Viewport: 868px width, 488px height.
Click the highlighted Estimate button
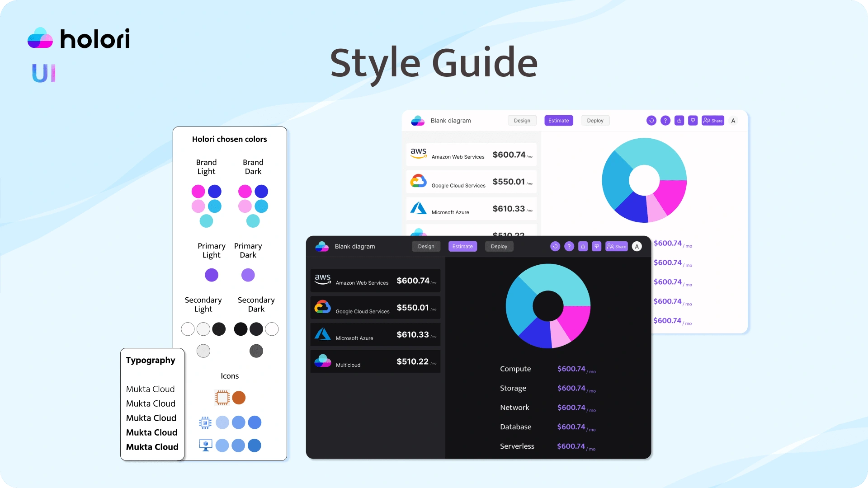pos(462,246)
